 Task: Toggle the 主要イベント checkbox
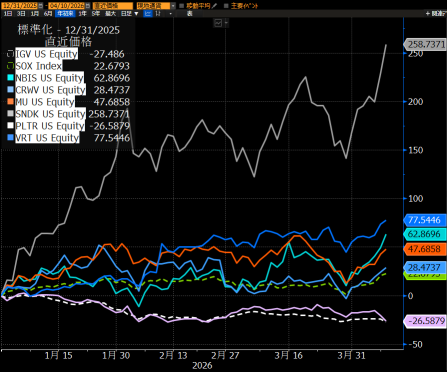pos(226,6)
